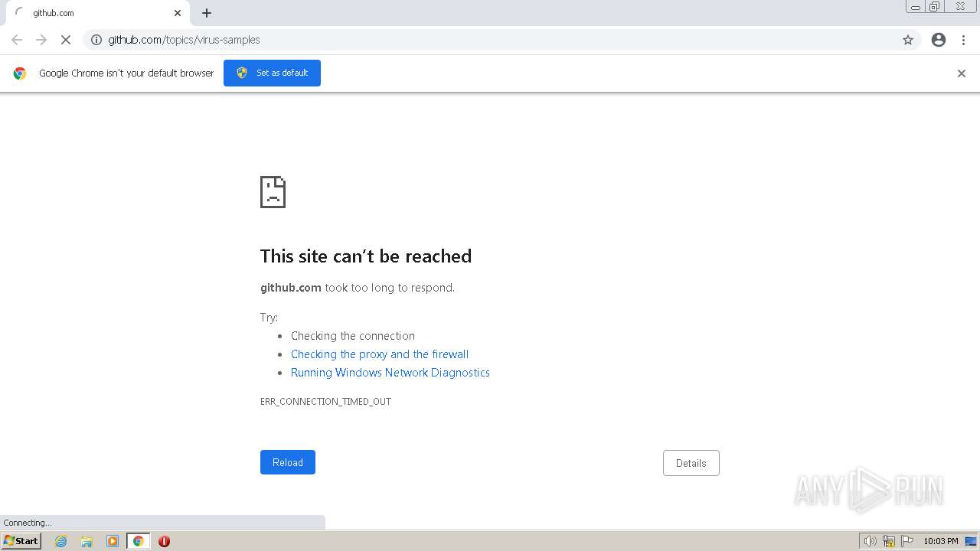Screen dimensions: 980x551
Task: Launch Internet Explorer from taskbar
Action: pos(61,541)
